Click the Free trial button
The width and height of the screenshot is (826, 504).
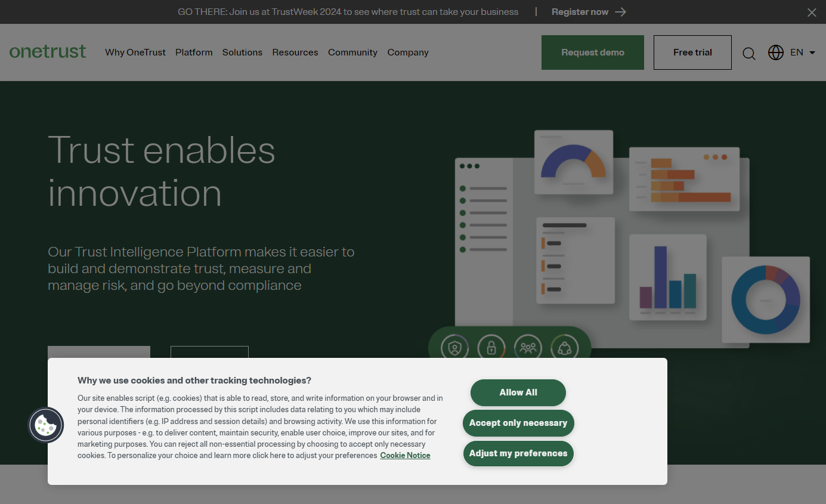click(x=692, y=52)
